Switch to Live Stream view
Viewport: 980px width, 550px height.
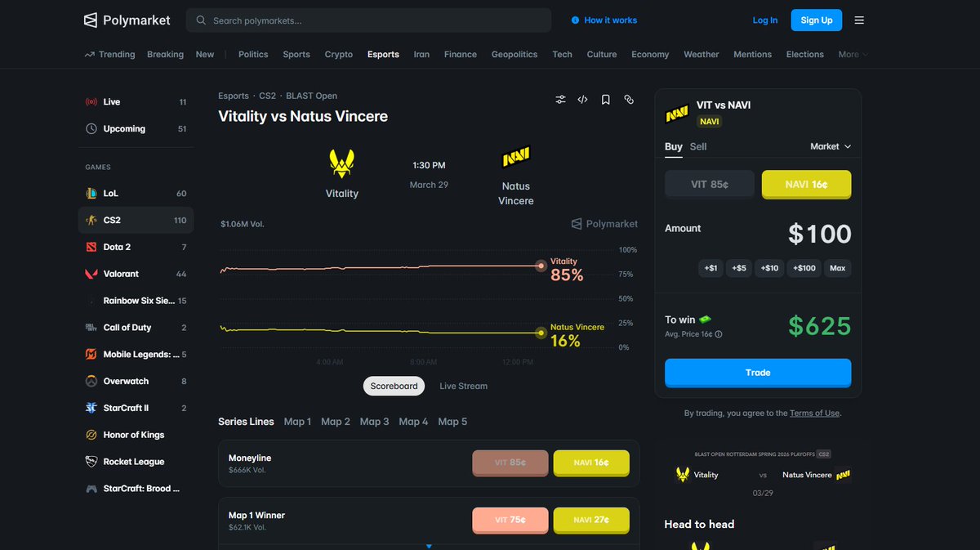463,386
